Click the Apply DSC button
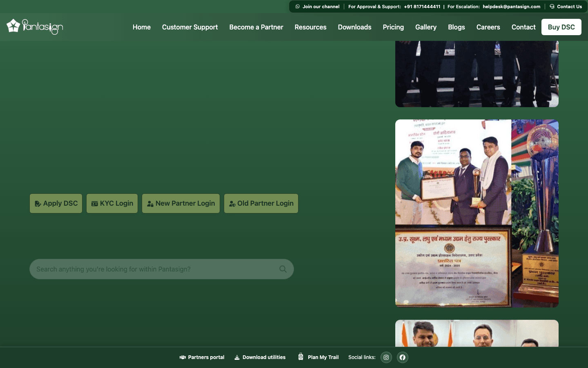Viewport: 588px width, 368px height. 56,203
